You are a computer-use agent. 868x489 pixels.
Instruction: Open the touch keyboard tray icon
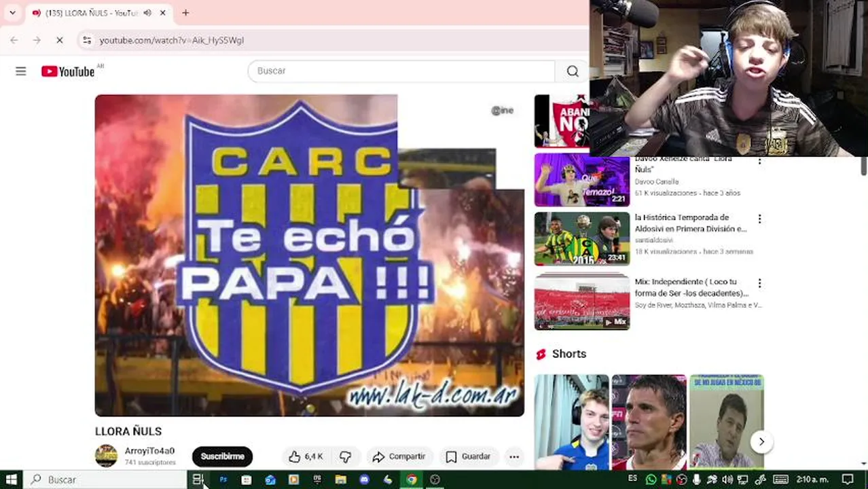tap(780, 479)
